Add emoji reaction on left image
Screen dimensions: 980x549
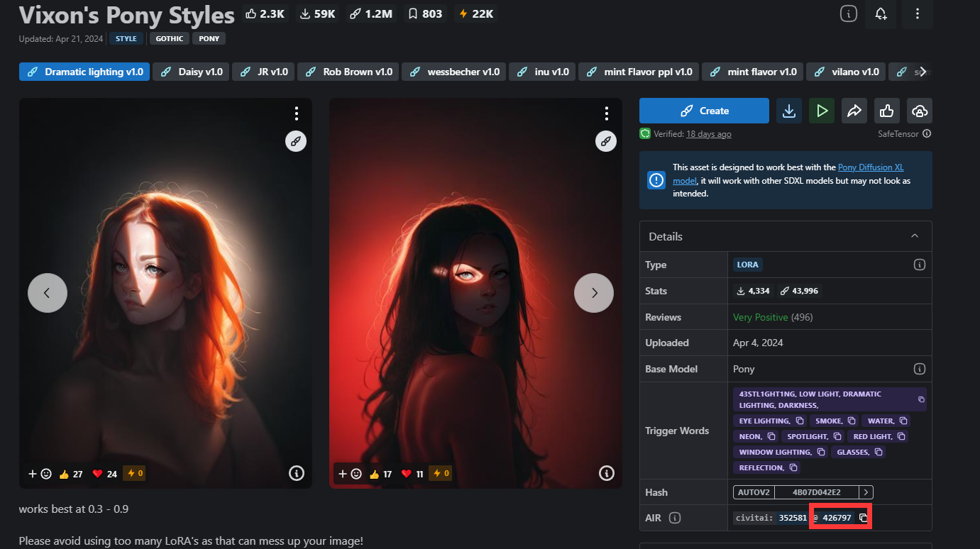[x=40, y=474]
